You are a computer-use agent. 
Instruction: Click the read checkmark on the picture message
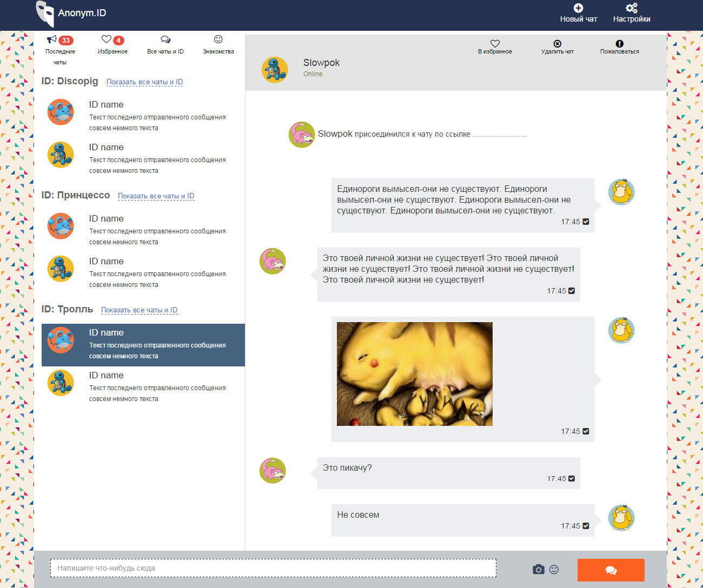point(586,431)
